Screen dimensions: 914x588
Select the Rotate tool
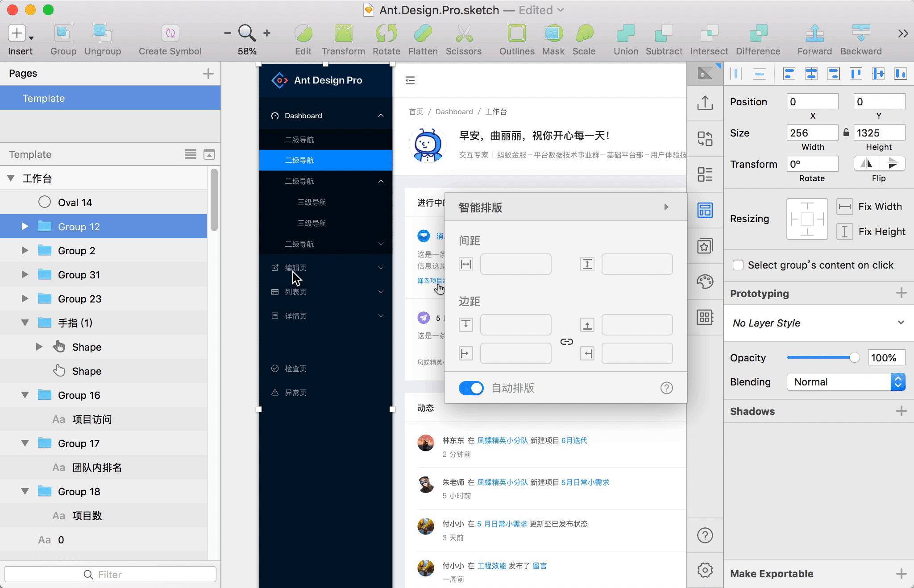[x=386, y=33]
